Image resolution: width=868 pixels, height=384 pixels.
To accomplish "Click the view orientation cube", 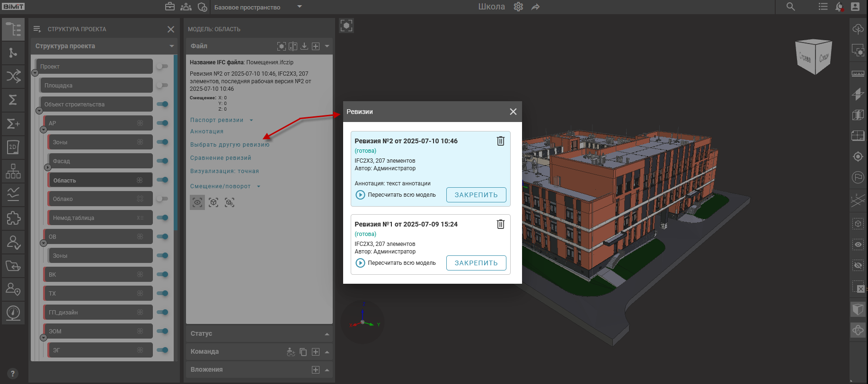I will coord(814,57).
